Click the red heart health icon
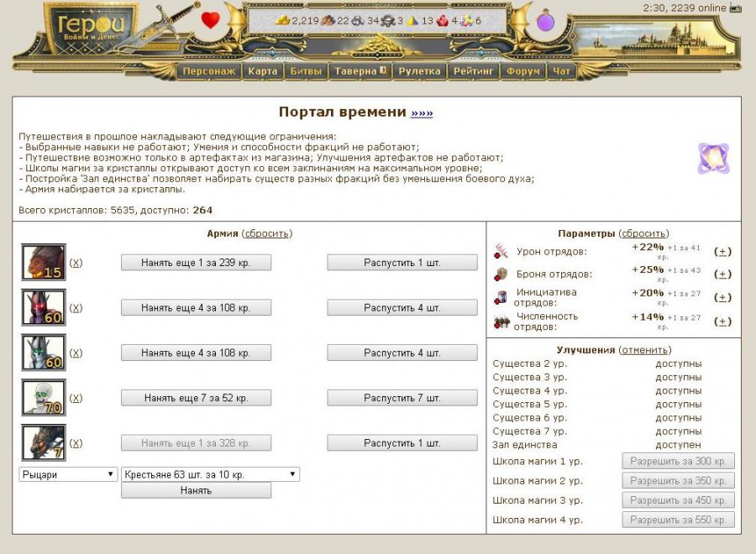Viewport: 756px width, 554px height. pos(210,20)
